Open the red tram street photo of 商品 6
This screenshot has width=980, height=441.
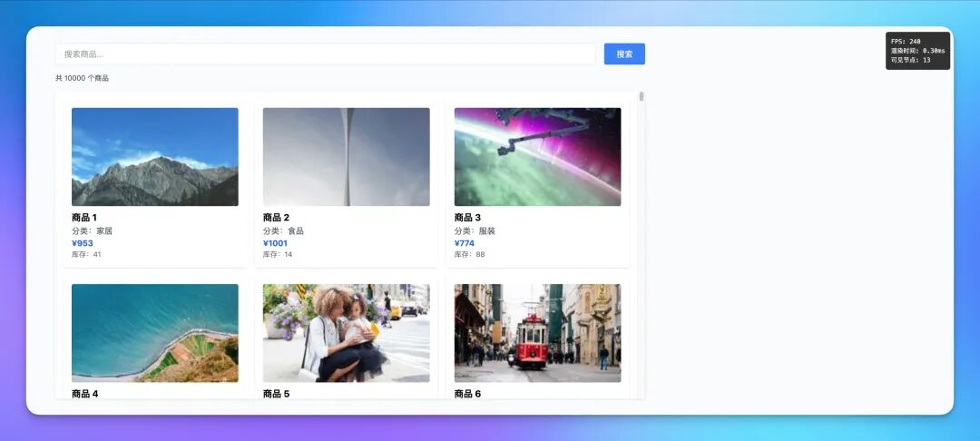(537, 333)
